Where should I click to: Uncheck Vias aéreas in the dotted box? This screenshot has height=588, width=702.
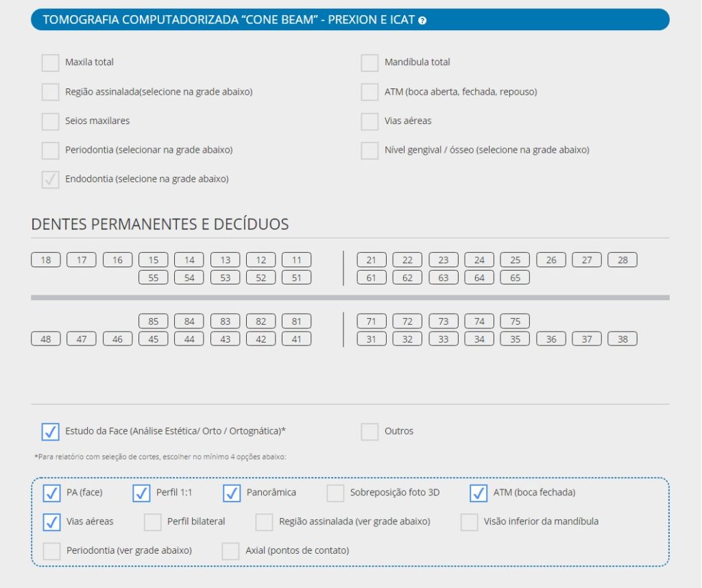(51, 522)
